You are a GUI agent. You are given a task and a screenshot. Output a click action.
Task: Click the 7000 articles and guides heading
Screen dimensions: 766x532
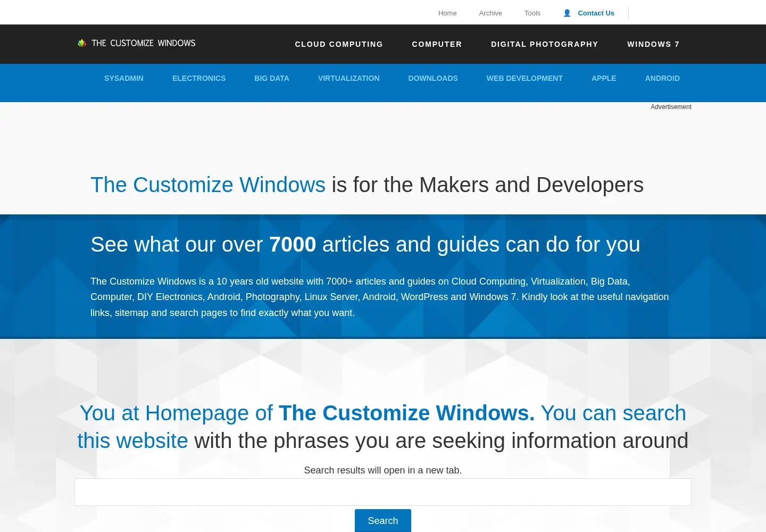click(365, 245)
